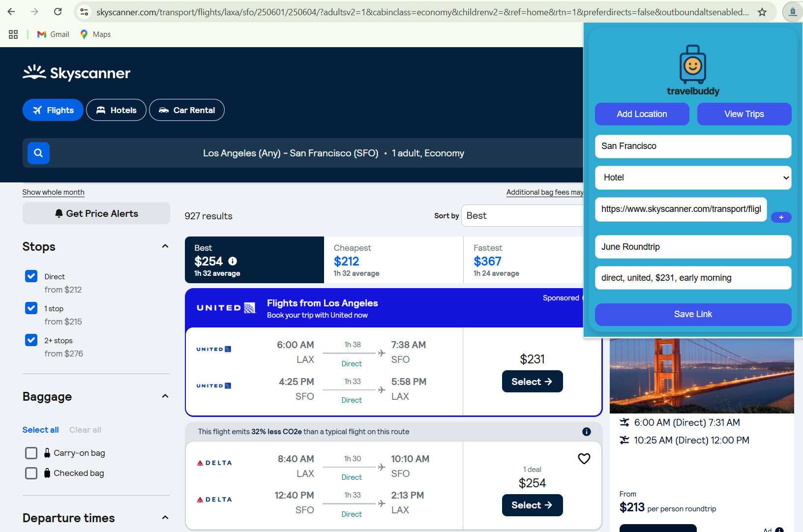This screenshot has height=532, width=803.
Task: Click the Delta logo on 8:40 AM flight
Action: click(x=214, y=463)
